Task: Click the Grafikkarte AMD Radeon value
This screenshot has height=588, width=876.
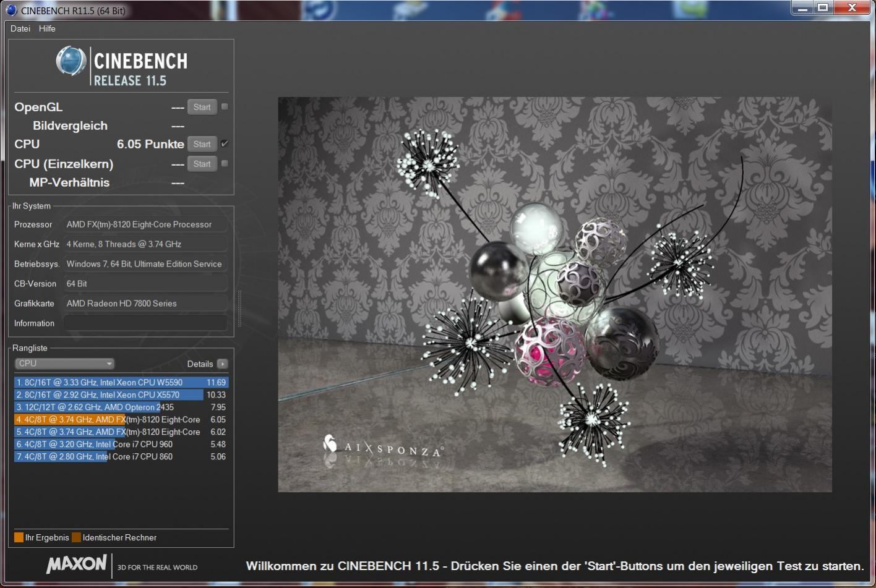Action: click(145, 304)
